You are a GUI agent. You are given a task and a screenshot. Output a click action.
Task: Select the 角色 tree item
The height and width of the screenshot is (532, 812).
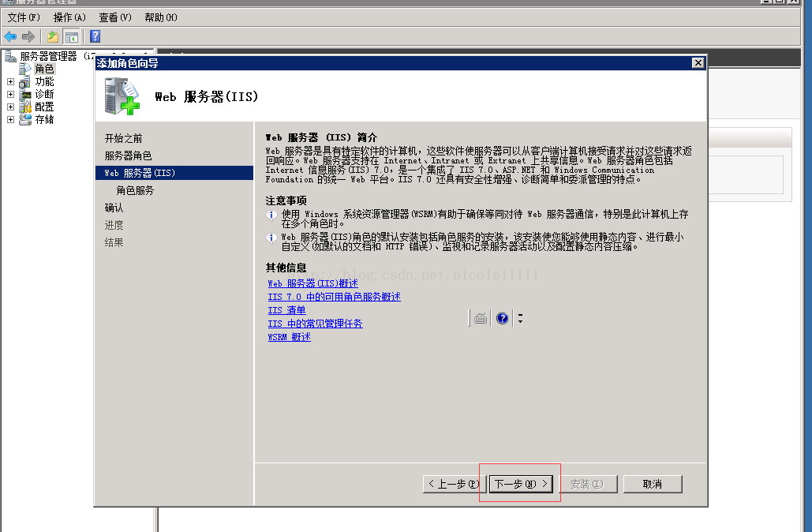44,69
